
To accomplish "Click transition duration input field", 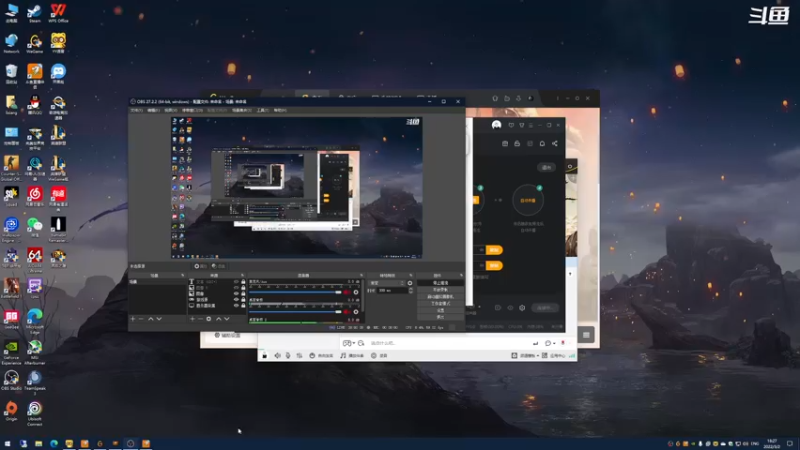I will (x=393, y=290).
